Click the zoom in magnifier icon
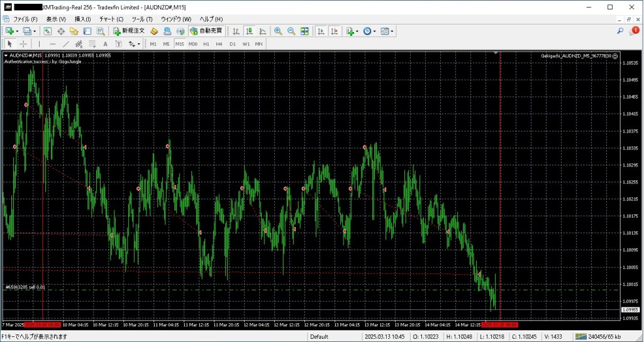Viewport: 644px width, 342px height. (278, 31)
